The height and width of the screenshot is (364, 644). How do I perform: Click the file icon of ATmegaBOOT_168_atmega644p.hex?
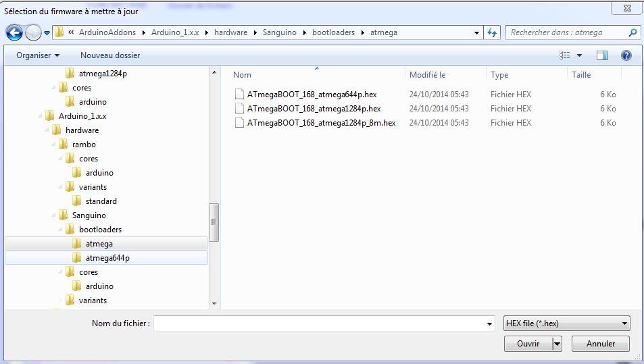239,95
